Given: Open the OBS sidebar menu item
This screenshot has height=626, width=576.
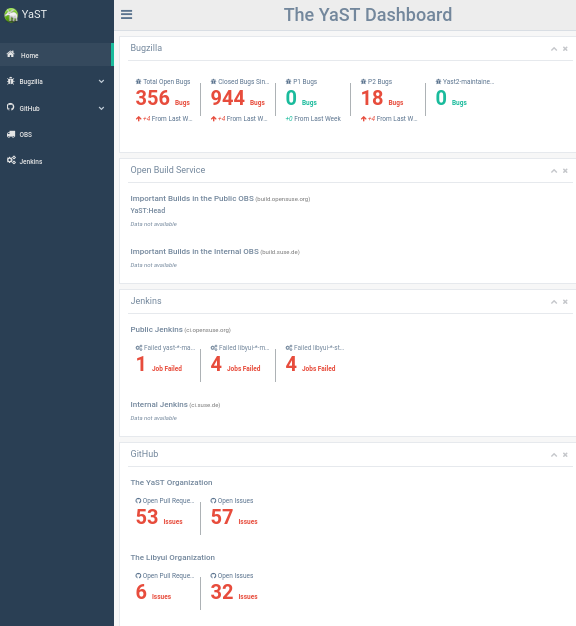Looking at the screenshot, I should click(x=57, y=135).
